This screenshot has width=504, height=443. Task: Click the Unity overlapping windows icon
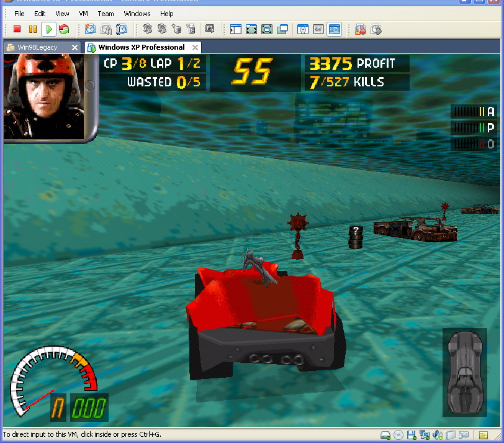point(282,29)
